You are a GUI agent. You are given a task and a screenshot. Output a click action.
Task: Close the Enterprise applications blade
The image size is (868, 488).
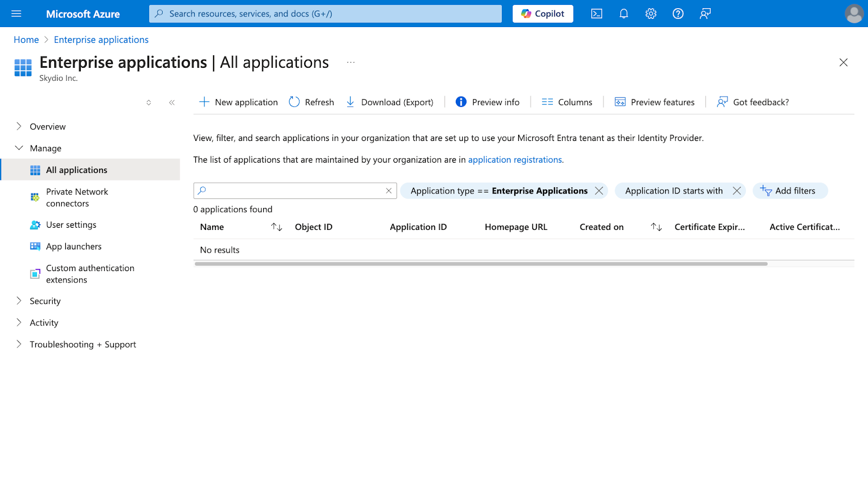[844, 62]
